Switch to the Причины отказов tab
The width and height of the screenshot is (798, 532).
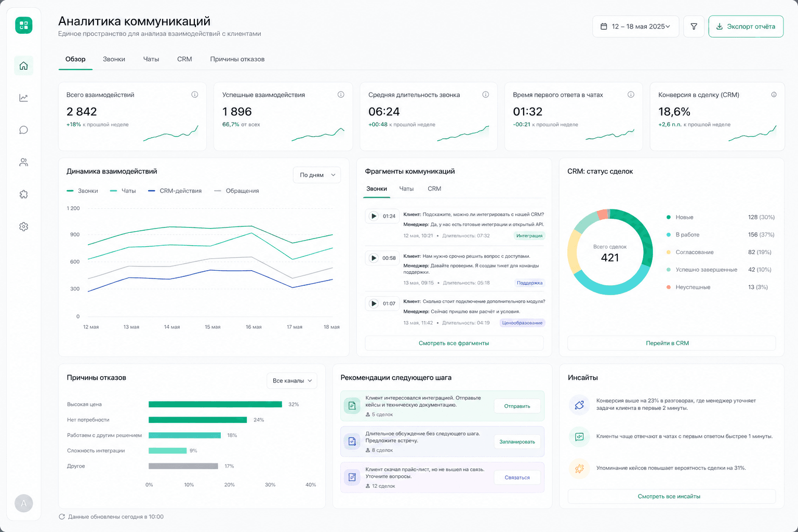(237, 59)
